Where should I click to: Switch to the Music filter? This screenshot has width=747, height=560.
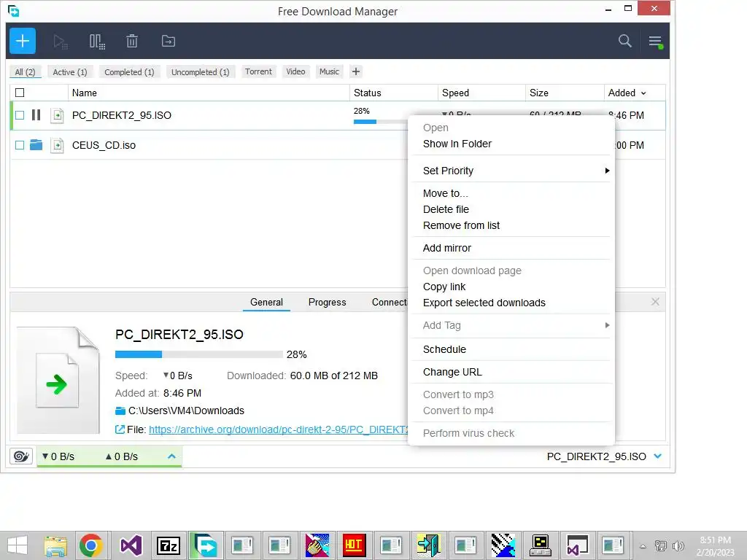tap(329, 71)
